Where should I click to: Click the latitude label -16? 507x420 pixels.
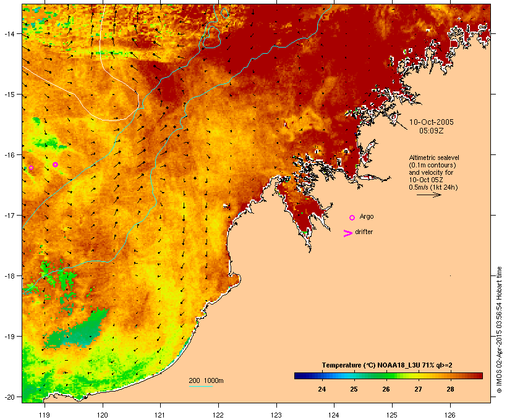[x=9, y=155]
